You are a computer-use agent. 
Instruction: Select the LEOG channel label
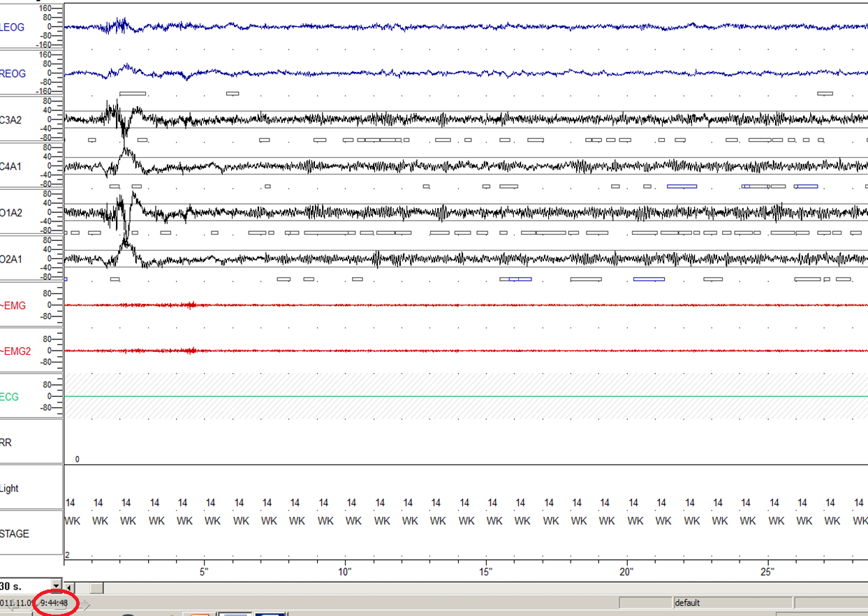click(x=13, y=27)
